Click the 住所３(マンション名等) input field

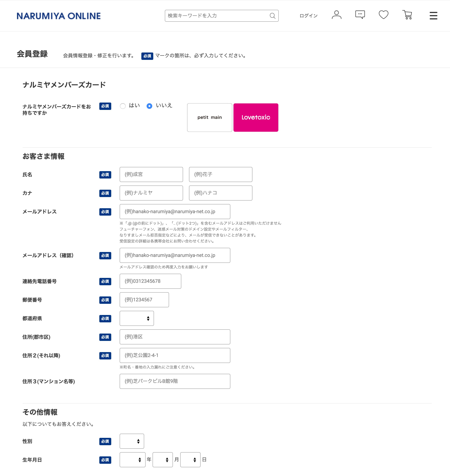[175, 381]
